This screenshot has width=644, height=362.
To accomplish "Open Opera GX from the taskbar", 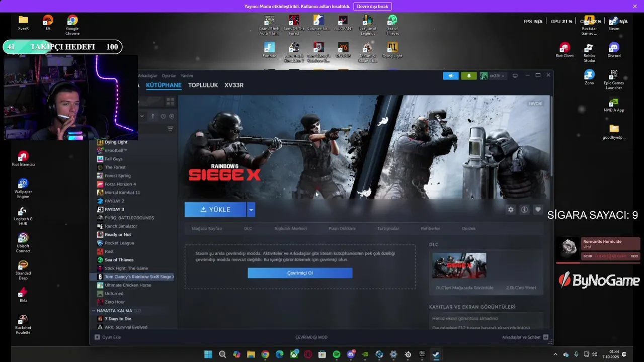I will coord(308,354).
